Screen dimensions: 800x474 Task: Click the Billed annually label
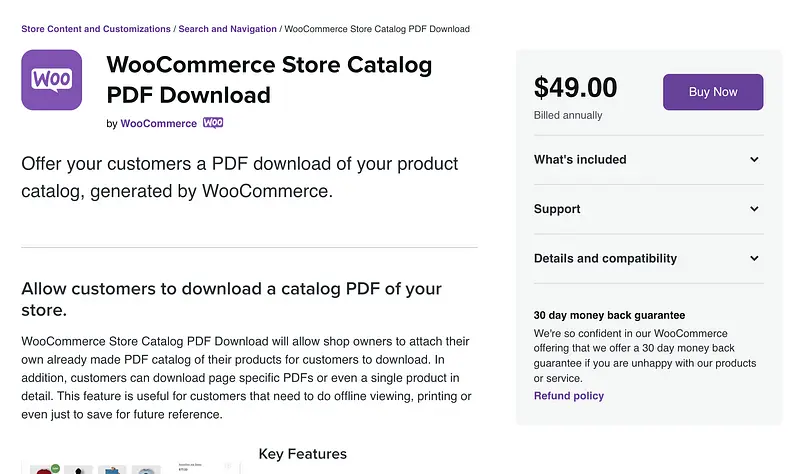click(x=568, y=115)
